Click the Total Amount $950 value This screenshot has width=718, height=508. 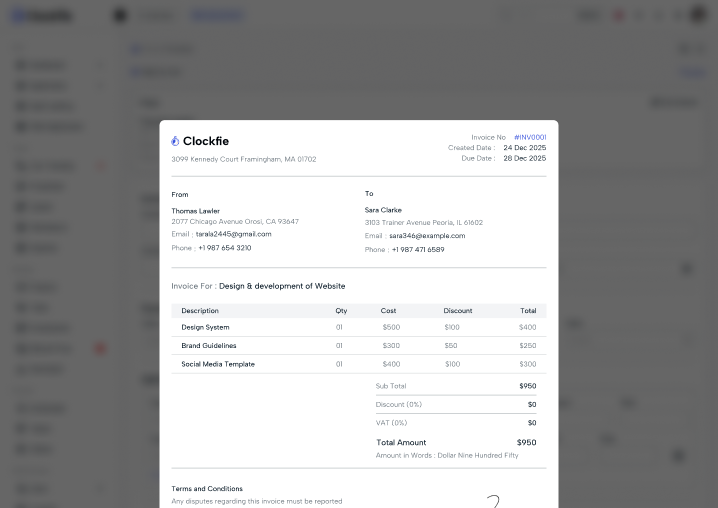[x=527, y=442]
